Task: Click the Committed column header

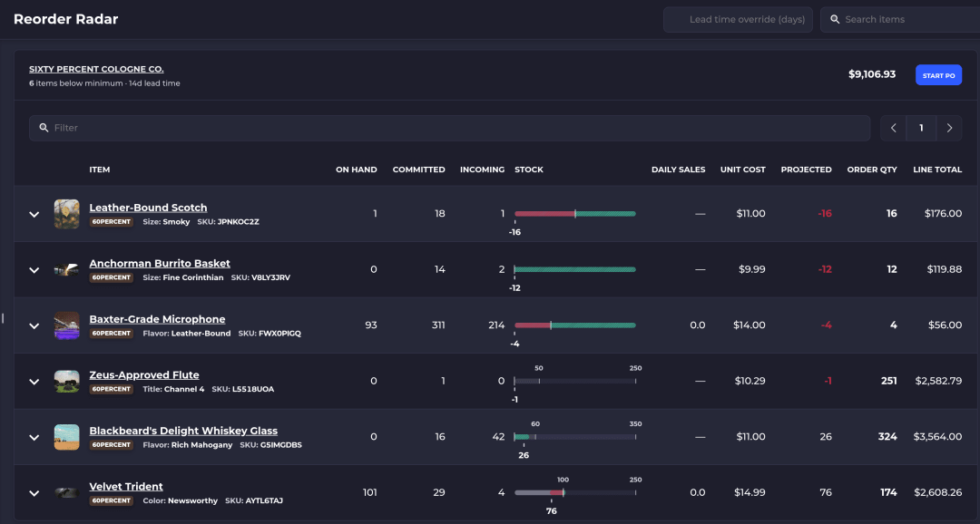Action: [x=418, y=170]
